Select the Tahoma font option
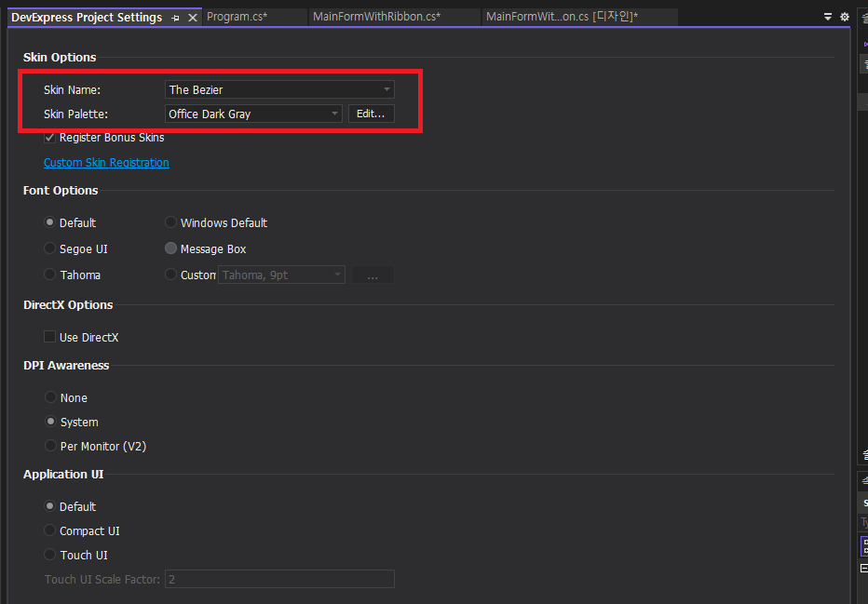Image resolution: width=868 pixels, height=604 pixels. 49,275
